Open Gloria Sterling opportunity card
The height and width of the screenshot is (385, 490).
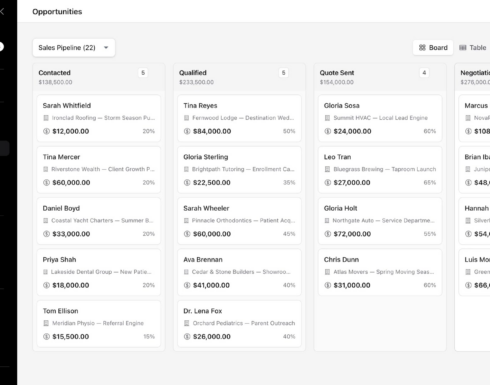coord(239,170)
